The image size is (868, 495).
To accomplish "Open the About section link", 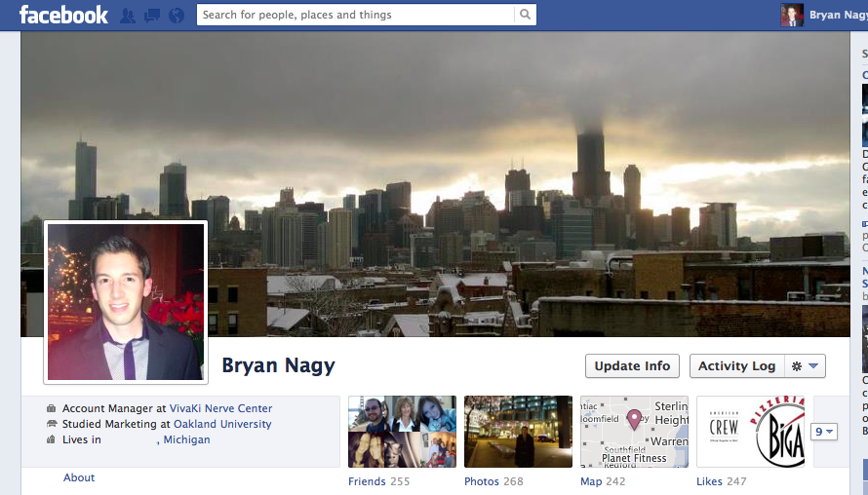I will point(79,477).
